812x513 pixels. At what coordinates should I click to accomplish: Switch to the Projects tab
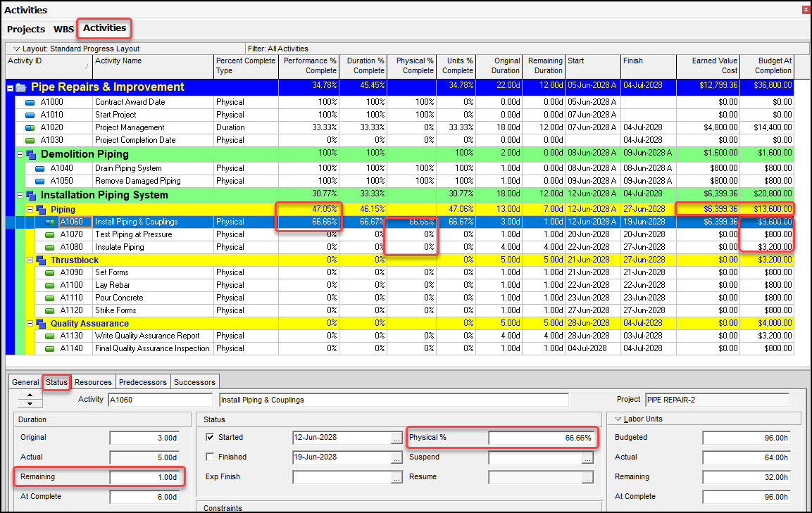tap(26, 29)
